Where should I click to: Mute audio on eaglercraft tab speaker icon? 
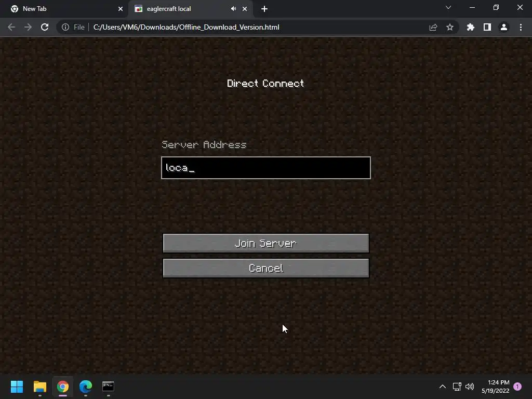(233, 9)
